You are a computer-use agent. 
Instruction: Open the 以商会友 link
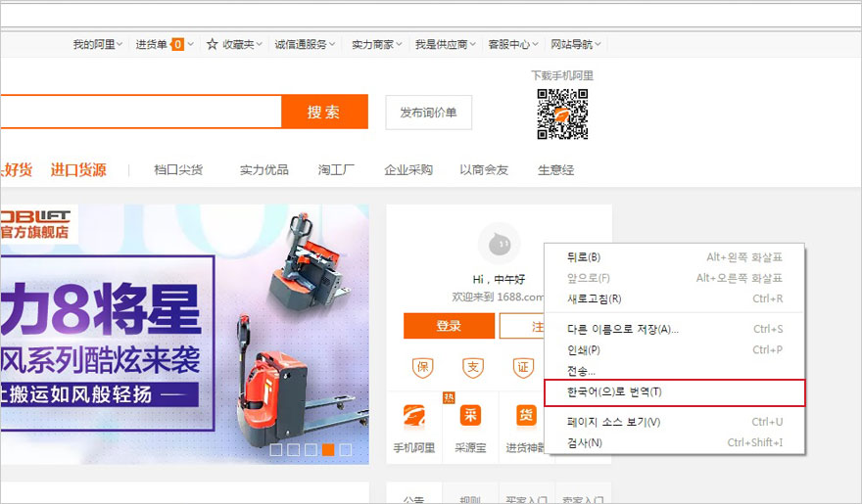(x=484, y=170)
